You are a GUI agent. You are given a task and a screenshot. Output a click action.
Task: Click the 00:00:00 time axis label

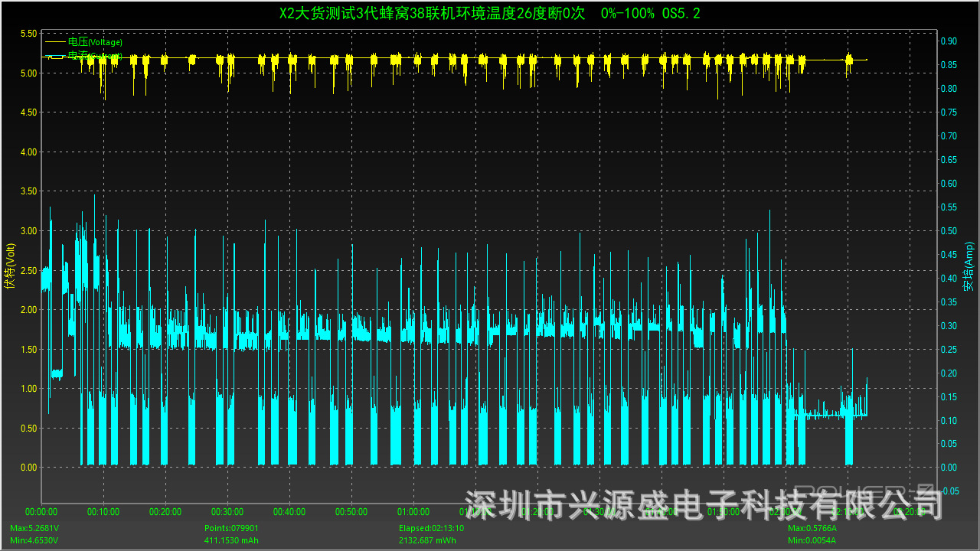(x=41, y=512)
